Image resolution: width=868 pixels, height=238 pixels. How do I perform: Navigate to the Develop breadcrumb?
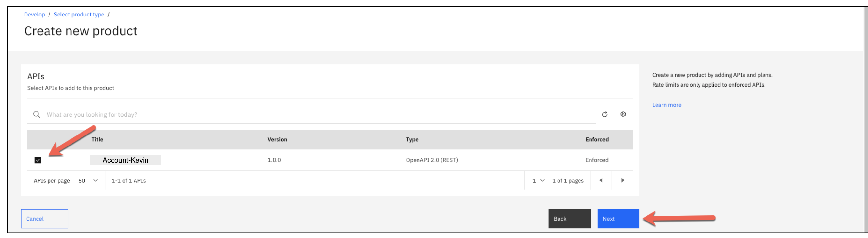coord(34,15)
